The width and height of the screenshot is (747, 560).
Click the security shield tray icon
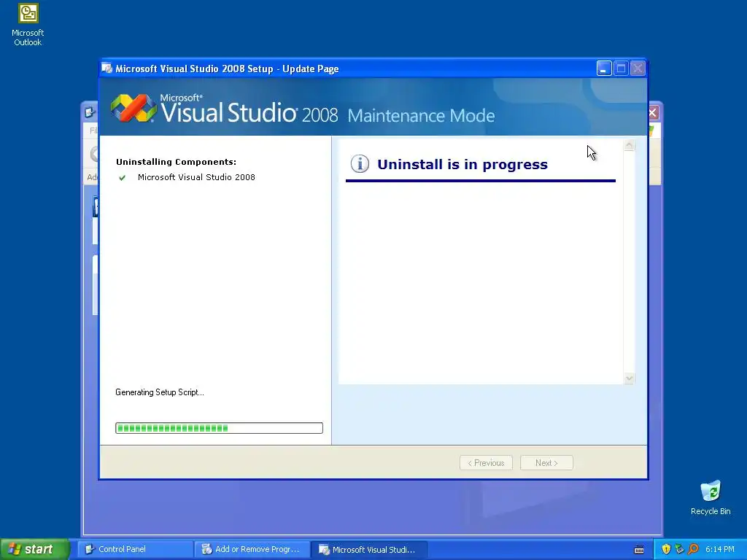pos(666,549)
